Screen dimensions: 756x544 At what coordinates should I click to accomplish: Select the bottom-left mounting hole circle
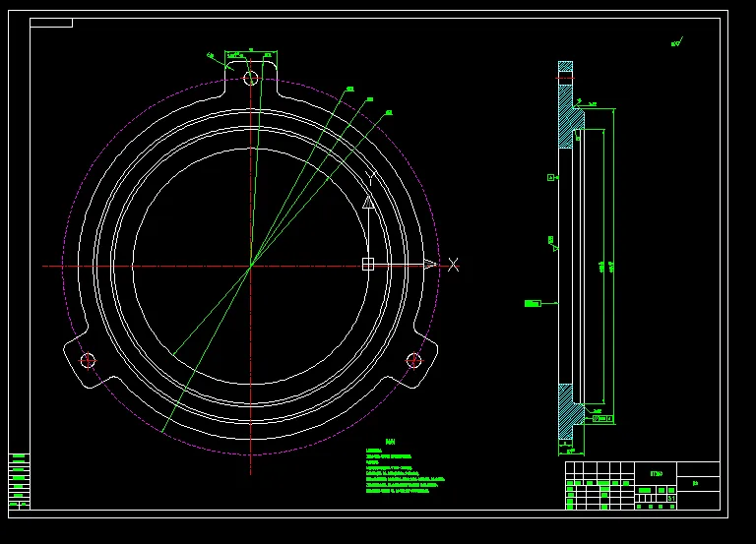88,360
